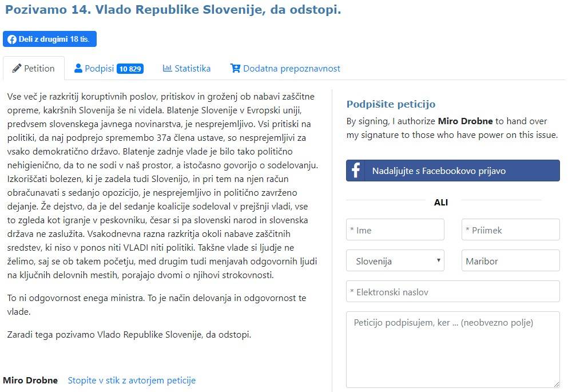Open the Statistika tab

(186, 69)
